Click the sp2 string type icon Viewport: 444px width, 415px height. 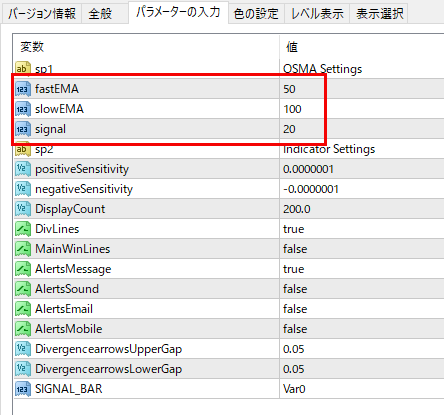23,149
